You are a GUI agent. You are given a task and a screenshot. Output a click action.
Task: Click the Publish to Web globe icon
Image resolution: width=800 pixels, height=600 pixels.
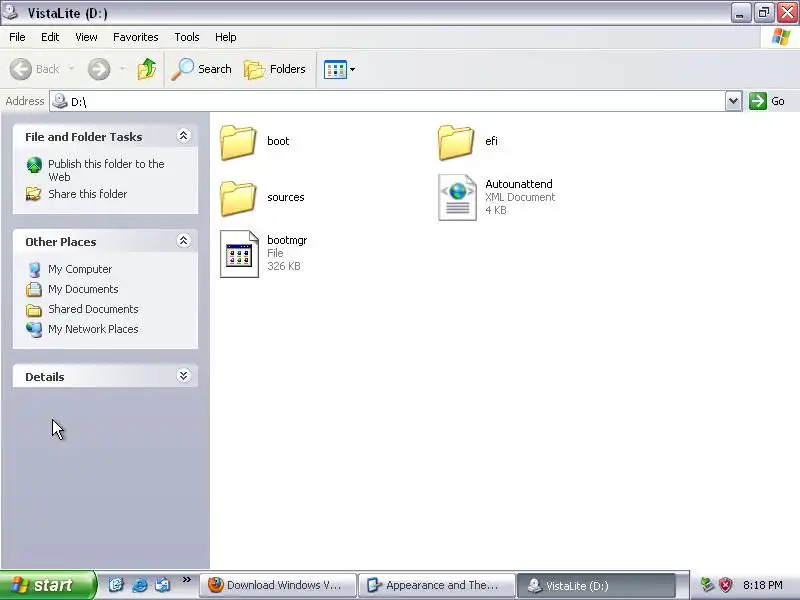coord(34,165)
